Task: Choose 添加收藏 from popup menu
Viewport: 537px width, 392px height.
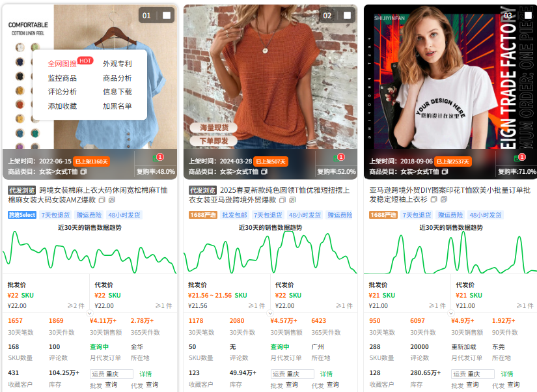Action: [x=62, y=106]
